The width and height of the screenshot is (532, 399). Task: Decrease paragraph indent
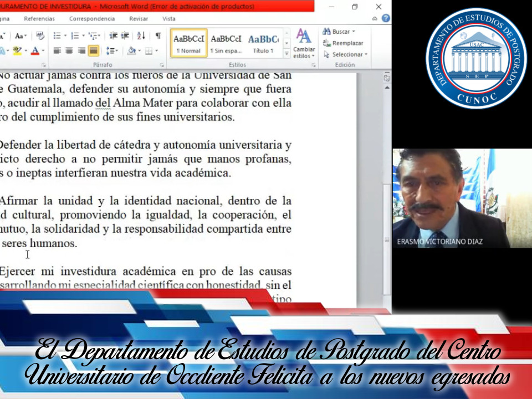[x=113, y=35]
